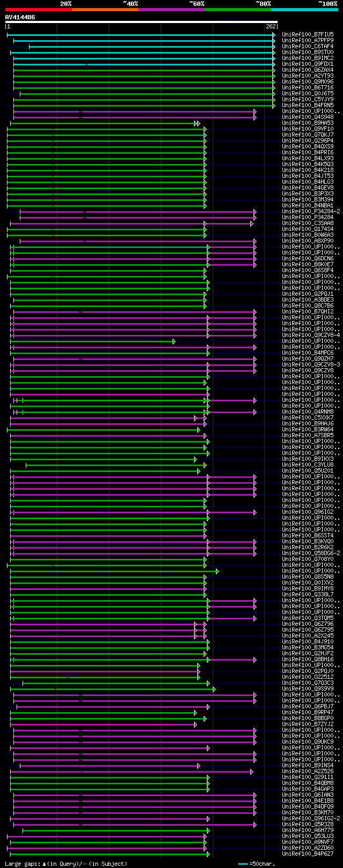Select the UniRef100_A8XP90 label
The width and height of the screenshot is (343, 868).
308,241
